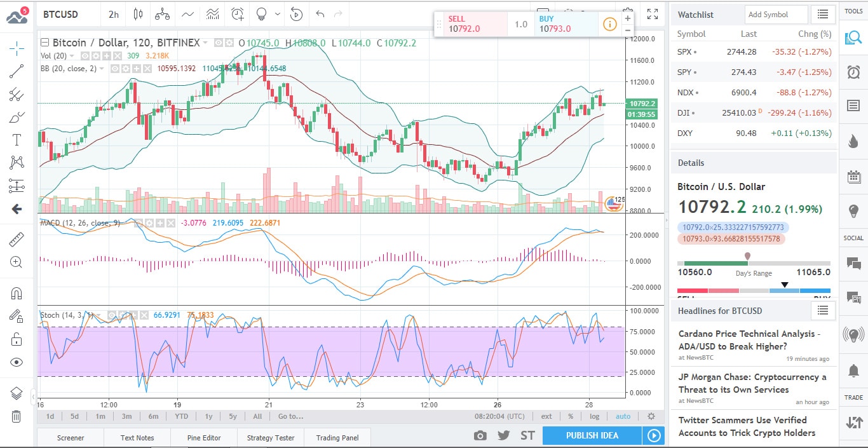Open the financials chart template icon
Screen dimensions: 868x448
point(213,13)
